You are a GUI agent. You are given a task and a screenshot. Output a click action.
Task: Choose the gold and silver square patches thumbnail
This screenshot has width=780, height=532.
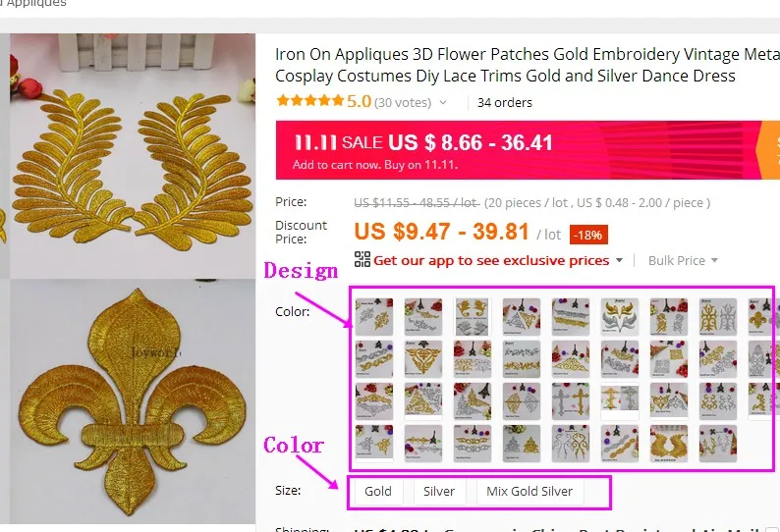(669, 359)
